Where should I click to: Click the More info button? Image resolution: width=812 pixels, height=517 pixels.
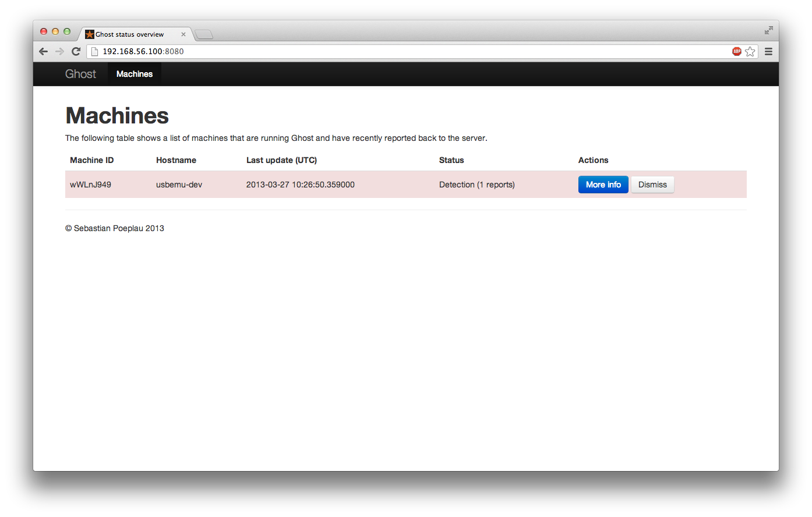(603, 185)
